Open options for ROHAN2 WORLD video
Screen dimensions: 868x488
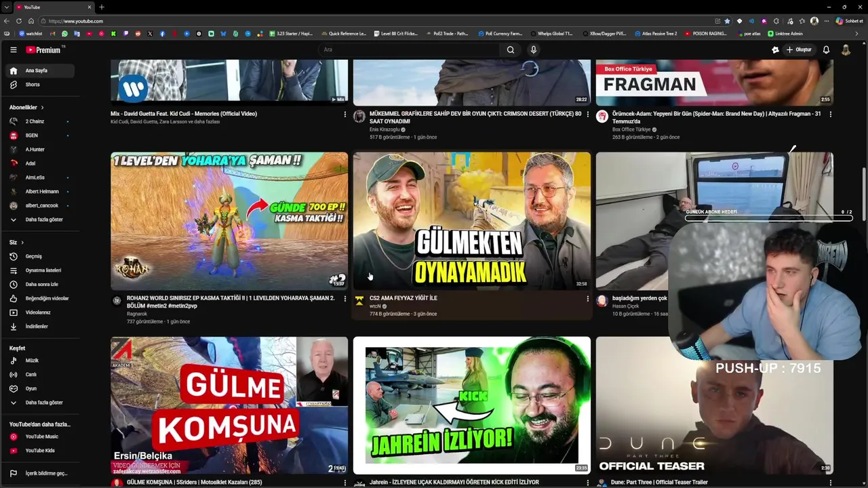coord(345,299)
